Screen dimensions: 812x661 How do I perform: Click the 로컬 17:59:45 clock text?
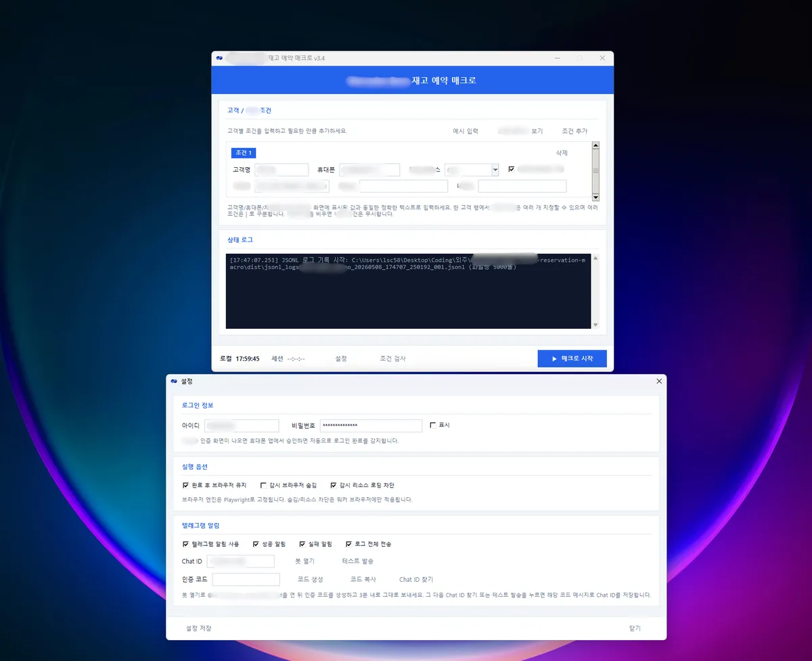tap(240, 359)
